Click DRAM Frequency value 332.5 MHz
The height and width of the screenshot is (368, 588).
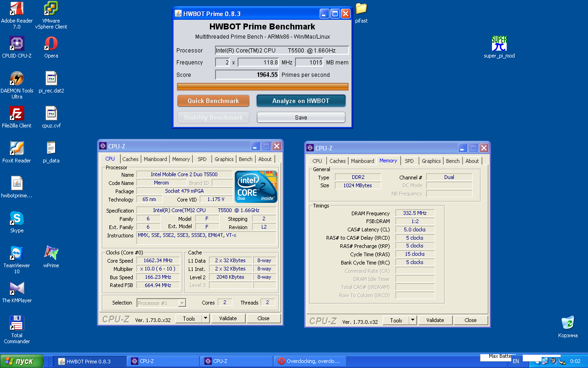[415, 213]
